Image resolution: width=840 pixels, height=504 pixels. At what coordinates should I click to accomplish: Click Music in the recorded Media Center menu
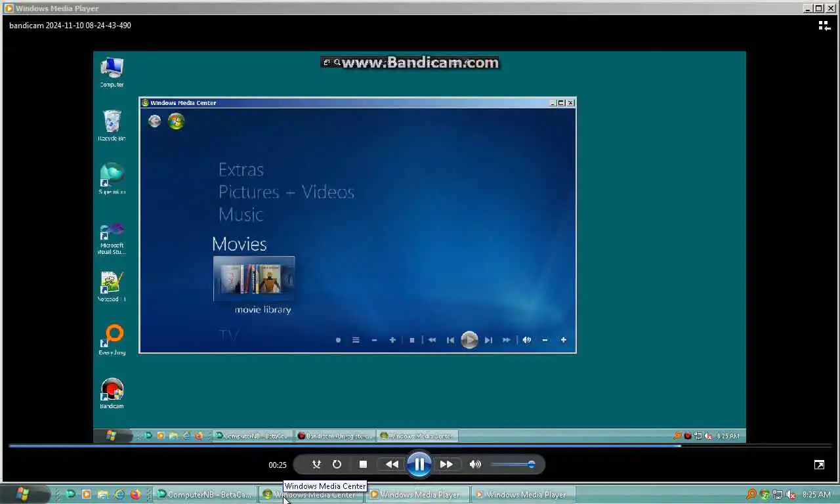pos(241,215)
